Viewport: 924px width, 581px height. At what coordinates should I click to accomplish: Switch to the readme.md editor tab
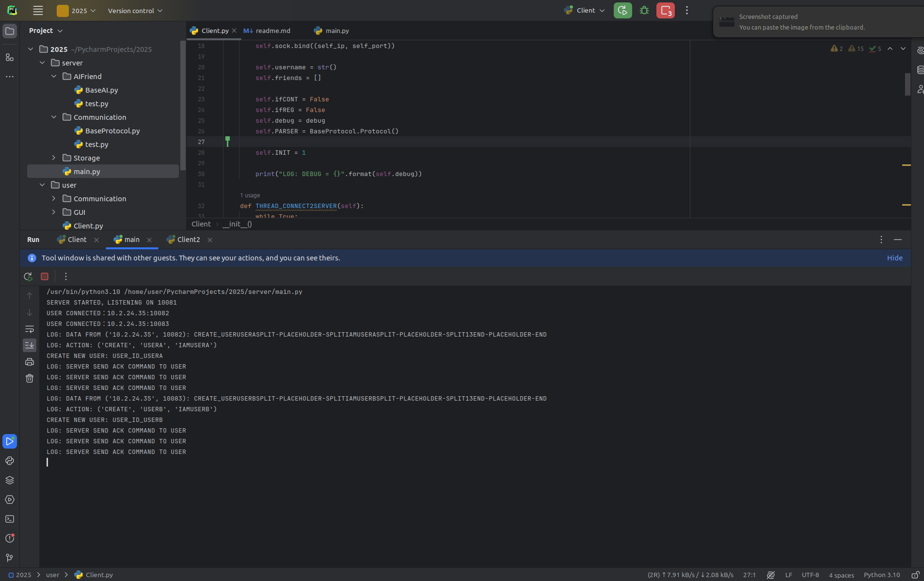click(272, 31)
